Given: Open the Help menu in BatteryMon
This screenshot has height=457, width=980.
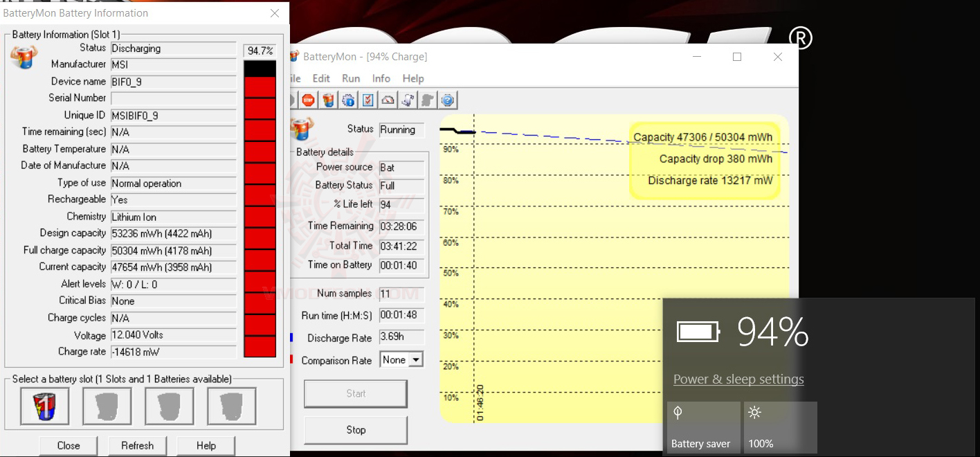Looking at the screenshot, I should point(413,78).
